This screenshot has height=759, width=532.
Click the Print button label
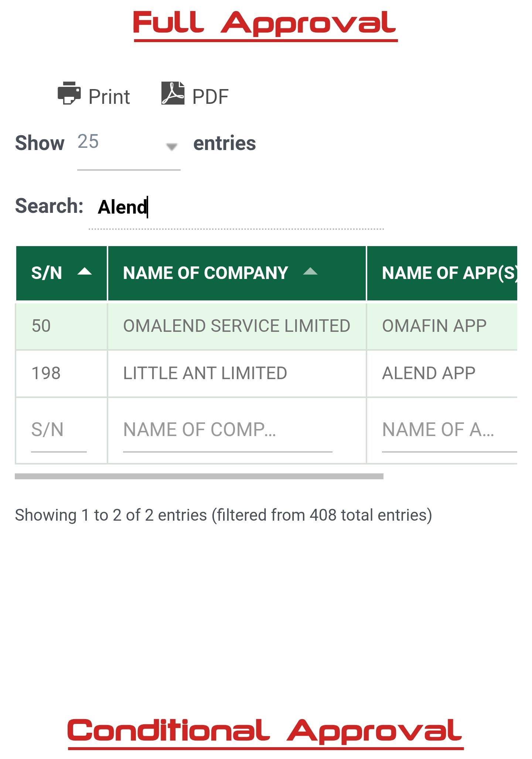[109, 97]
